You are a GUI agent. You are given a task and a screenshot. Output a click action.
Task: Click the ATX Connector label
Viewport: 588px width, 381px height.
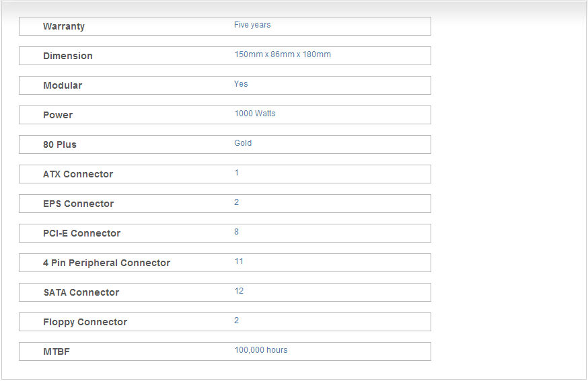78,174
